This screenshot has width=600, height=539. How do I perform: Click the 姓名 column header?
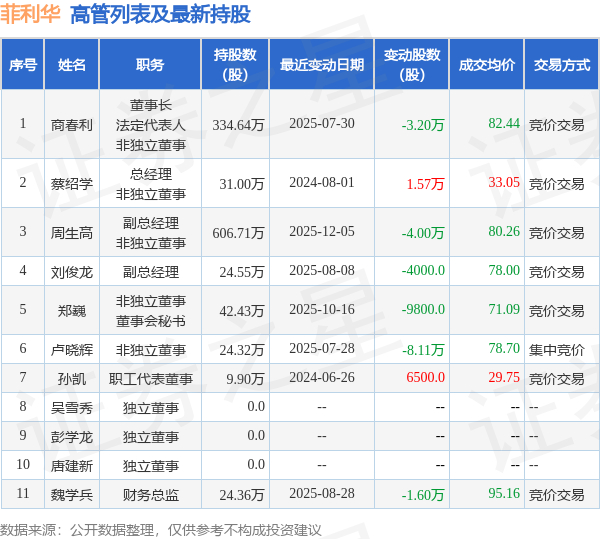point(72,64)
